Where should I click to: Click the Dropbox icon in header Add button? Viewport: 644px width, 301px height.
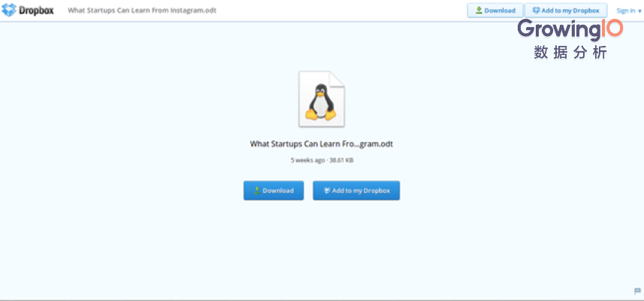click(536, 11)
